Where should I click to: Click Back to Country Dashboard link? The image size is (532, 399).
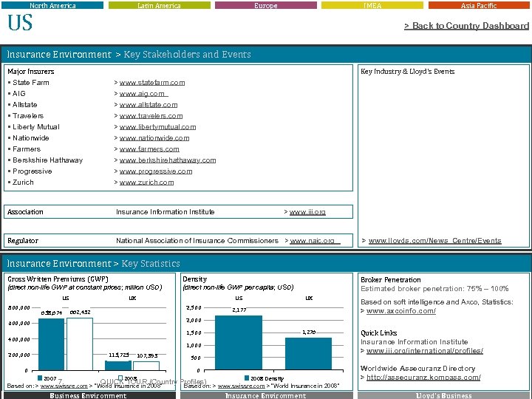(466, 26)
